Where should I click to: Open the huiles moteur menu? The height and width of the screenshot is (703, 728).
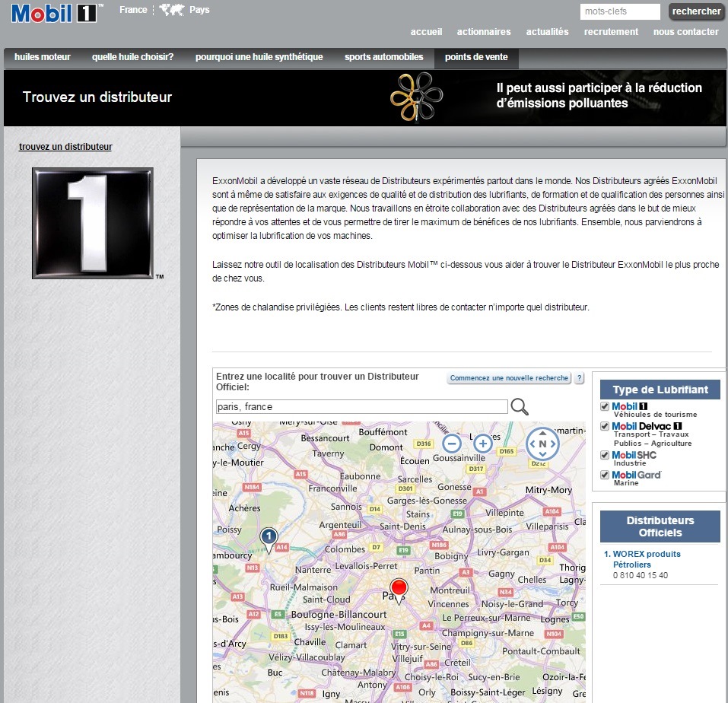pos(43,57)
